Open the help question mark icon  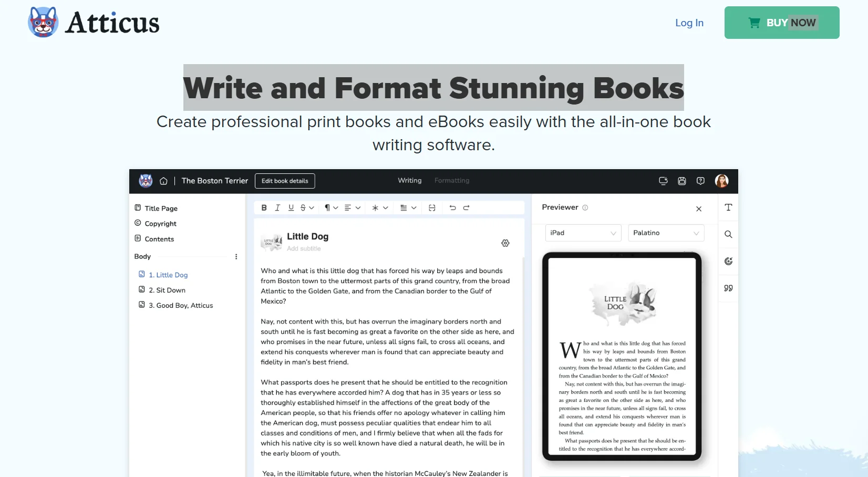point(700,181)
